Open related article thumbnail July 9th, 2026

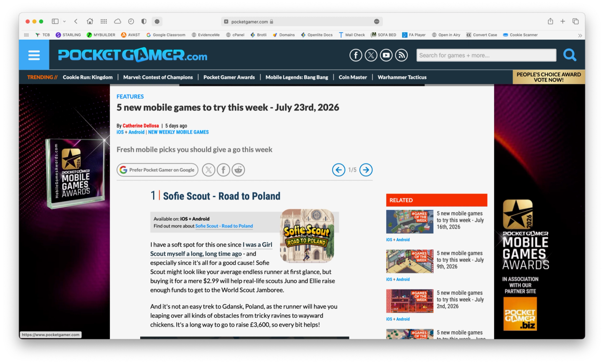click(x=409, y=261)
